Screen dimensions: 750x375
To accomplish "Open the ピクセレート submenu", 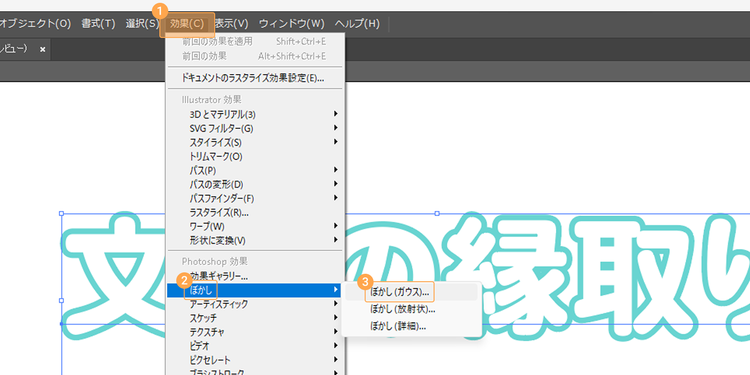I will [x=254, y=360].
